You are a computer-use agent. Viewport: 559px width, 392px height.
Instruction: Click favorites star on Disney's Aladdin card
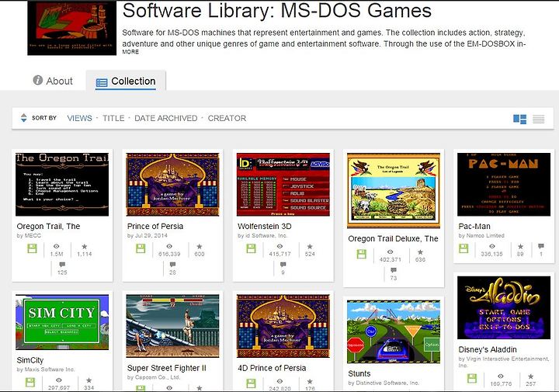coord(531,376)
